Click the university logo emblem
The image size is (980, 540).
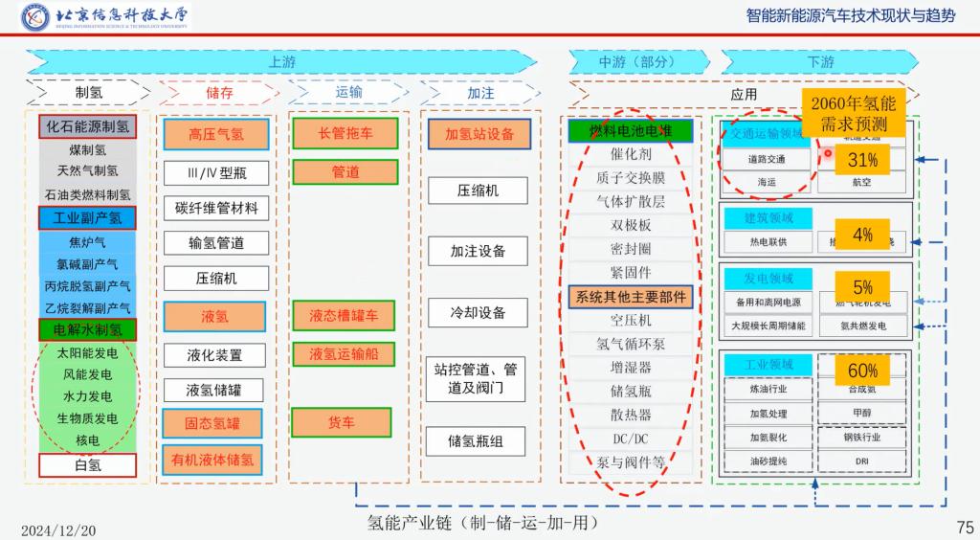(38, 16)
